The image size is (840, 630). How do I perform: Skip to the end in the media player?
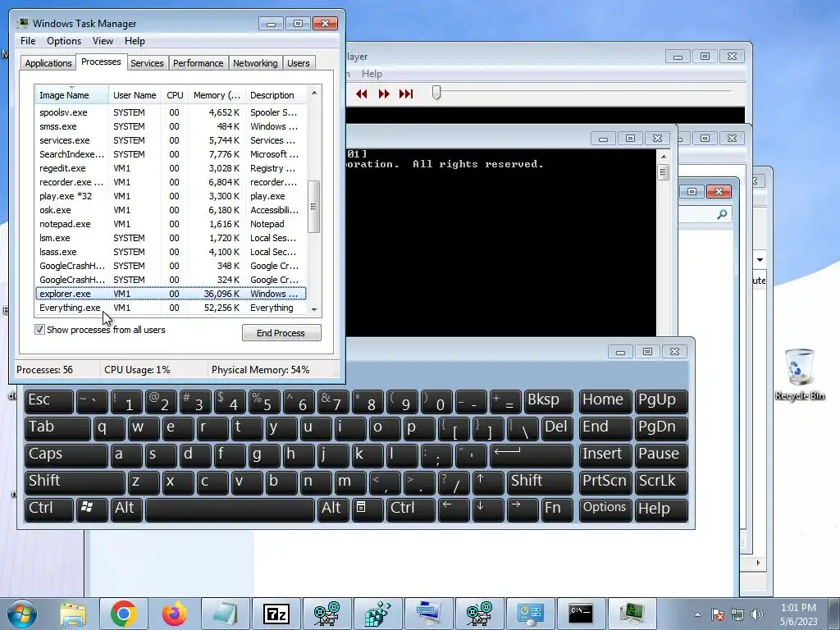(406, 94)
